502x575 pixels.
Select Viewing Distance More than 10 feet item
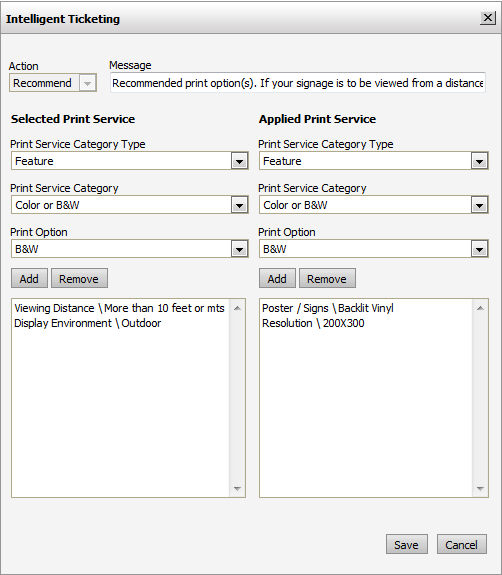coord(119,308)
